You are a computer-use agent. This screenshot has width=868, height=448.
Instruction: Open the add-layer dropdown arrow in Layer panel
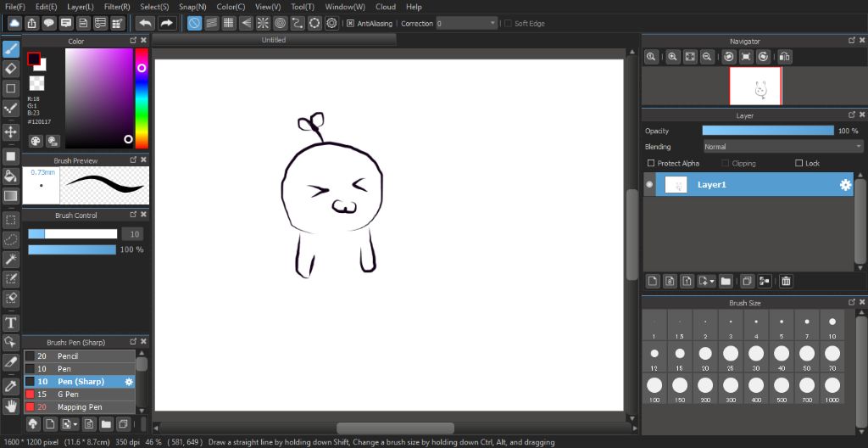713,281
